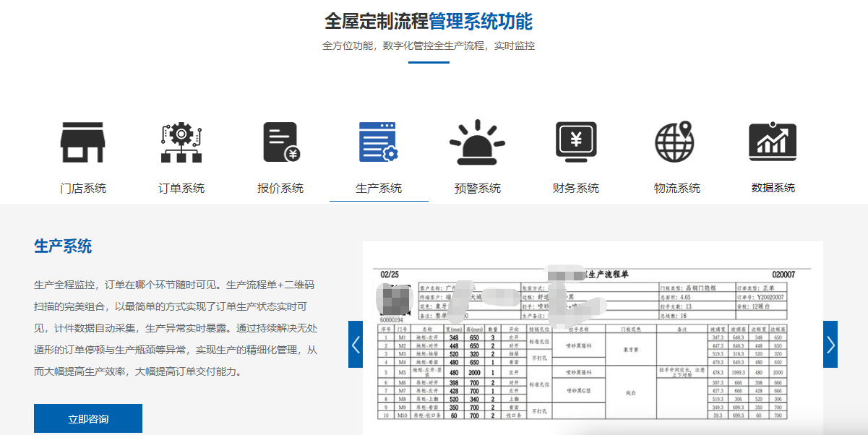
Task: Select the blue production system window icon
Action: [x=379, y=142]
